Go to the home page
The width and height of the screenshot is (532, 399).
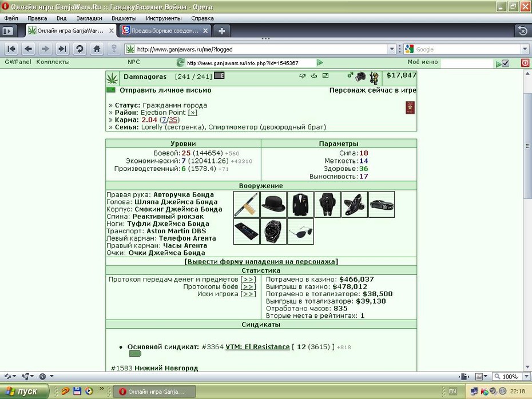(97, 49)
